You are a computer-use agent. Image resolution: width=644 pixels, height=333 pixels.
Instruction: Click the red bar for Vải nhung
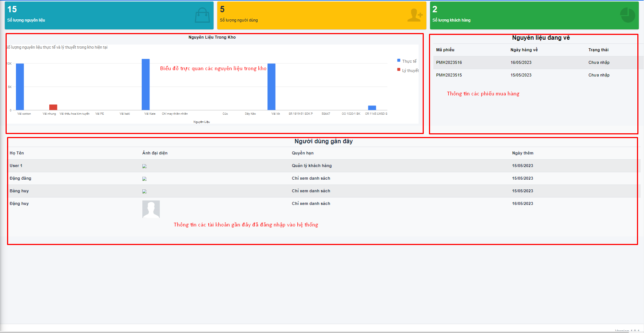pos(53,107)
